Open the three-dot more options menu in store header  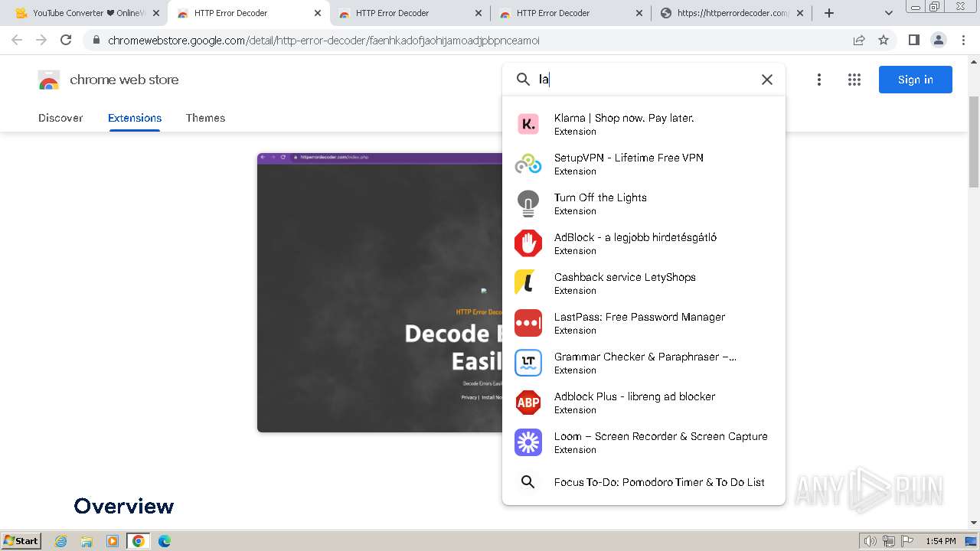tap(819, 80)
